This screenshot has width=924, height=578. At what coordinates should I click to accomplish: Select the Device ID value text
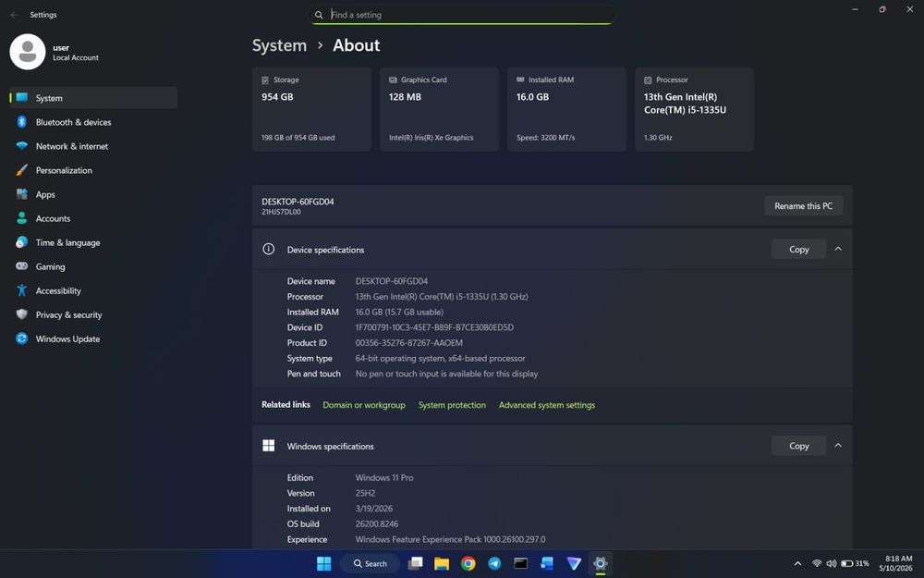point(434,327)
